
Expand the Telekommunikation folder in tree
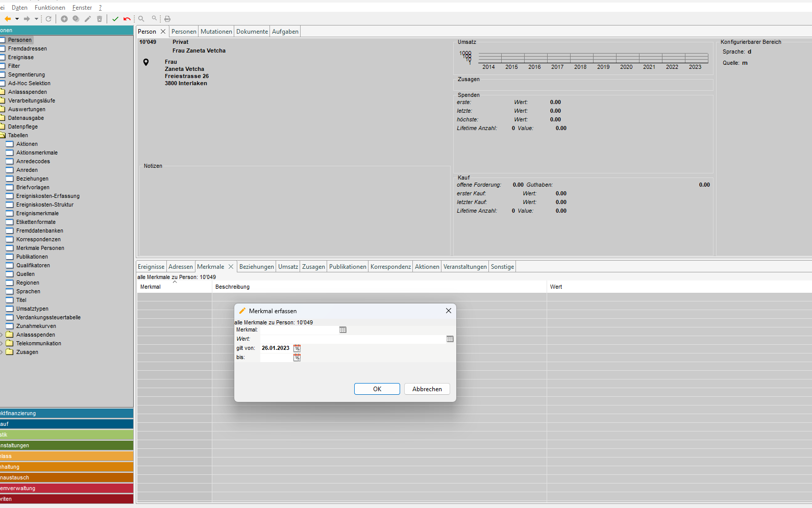coord(2,344)
